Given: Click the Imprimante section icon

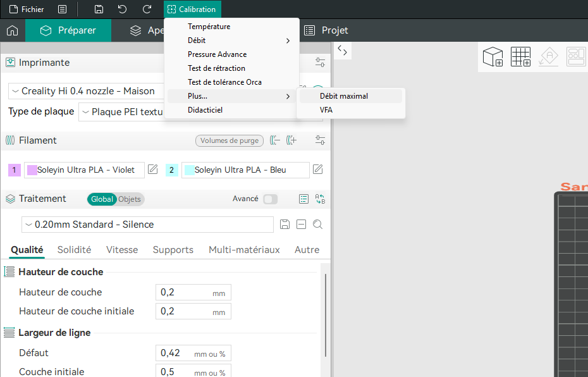Looking at the screenshot, I should pyautogui.click(x=10, y=62).
